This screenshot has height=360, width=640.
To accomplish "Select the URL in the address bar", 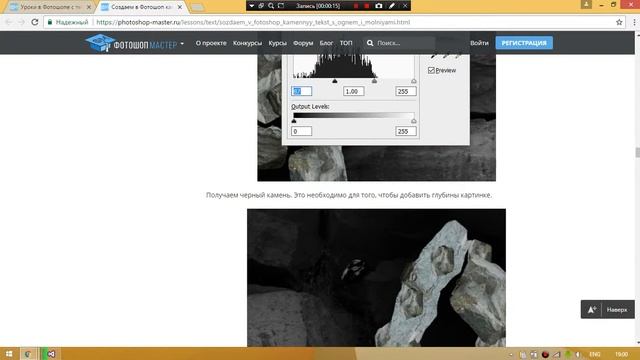I will pos(253,22).
